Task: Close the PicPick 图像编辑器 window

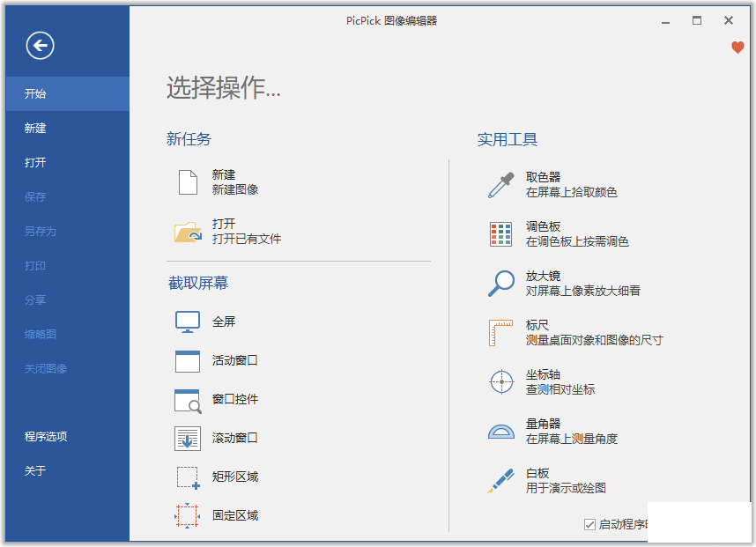Action: 729,20
